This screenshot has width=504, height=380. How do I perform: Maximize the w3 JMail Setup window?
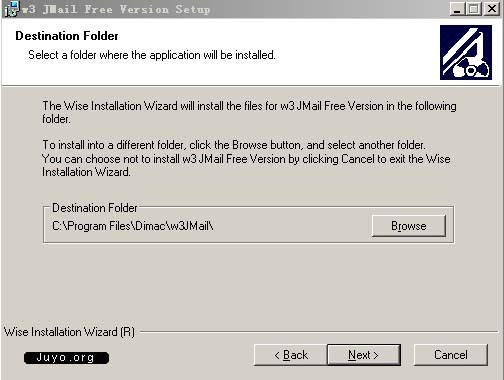[474, 9]
